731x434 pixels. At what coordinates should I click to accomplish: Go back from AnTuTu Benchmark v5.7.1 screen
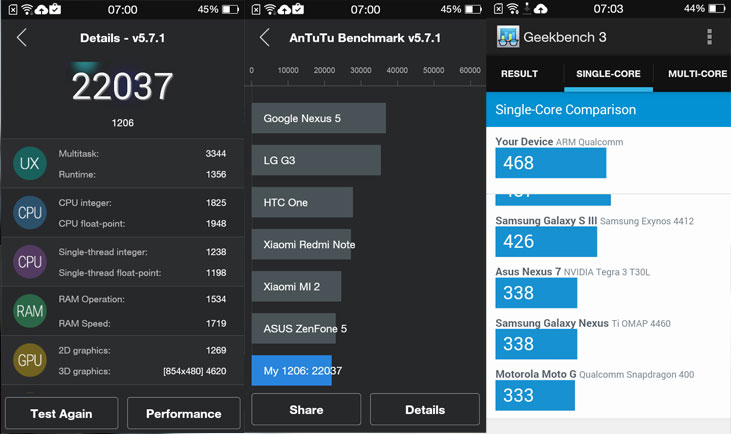tap(264, 38)
